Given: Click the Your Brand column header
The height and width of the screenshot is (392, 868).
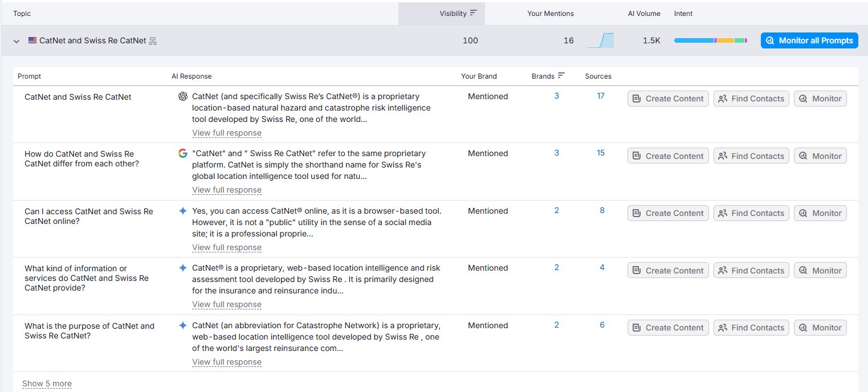Looking at the screenshot, I should pos(479,76).
